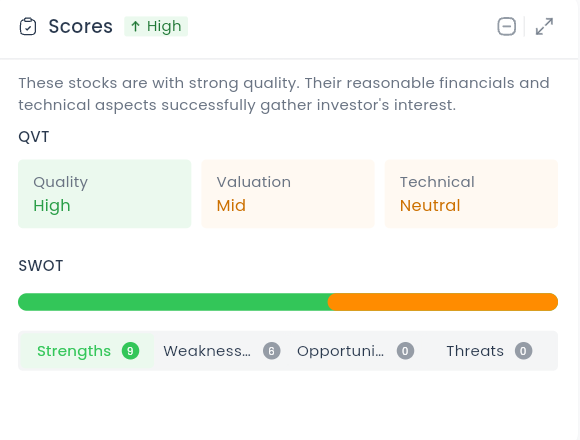Open the Quality High card
Viewport: 580px width, 440px height.
105,194
